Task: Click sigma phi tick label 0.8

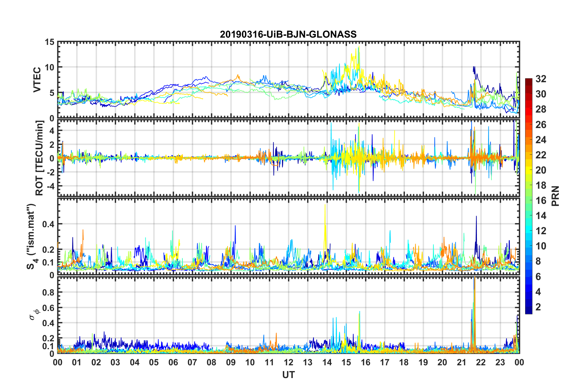Action: pyautogui.click(x=49, y=292)
